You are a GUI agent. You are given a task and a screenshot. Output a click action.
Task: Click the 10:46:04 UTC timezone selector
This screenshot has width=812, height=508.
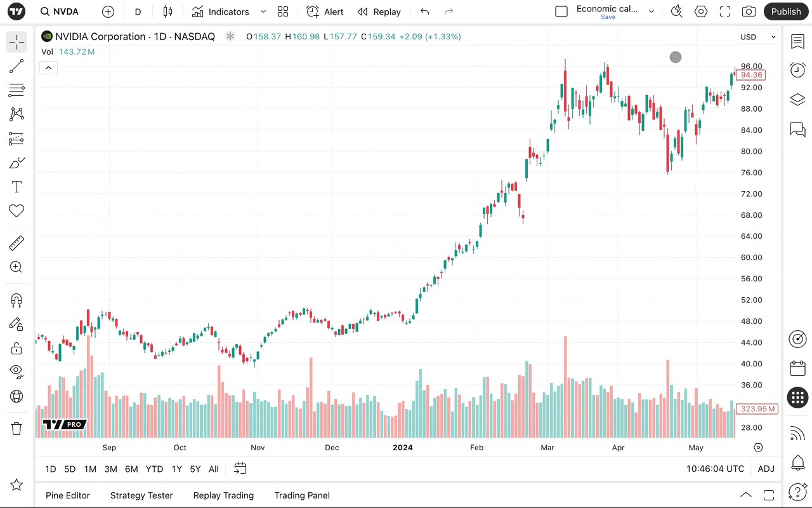click(x=715, y=469)
